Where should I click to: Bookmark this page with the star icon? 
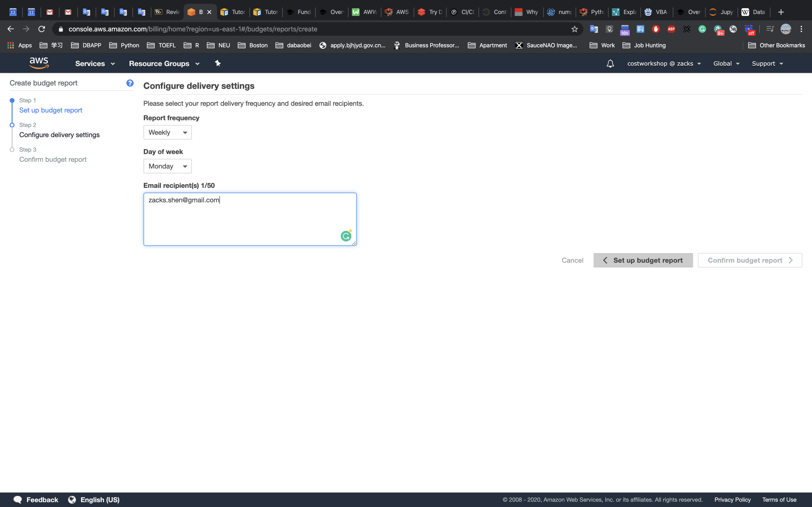(574, 29)
